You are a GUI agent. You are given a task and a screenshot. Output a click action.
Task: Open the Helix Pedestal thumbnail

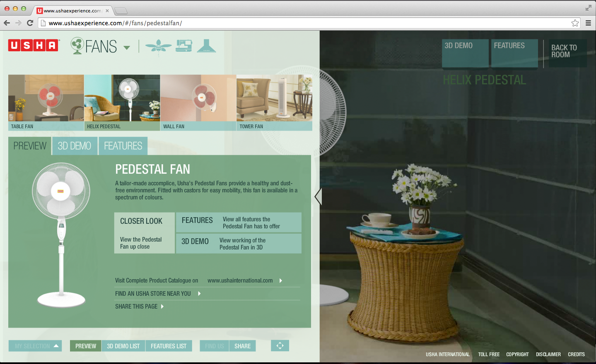coord(122,103)
